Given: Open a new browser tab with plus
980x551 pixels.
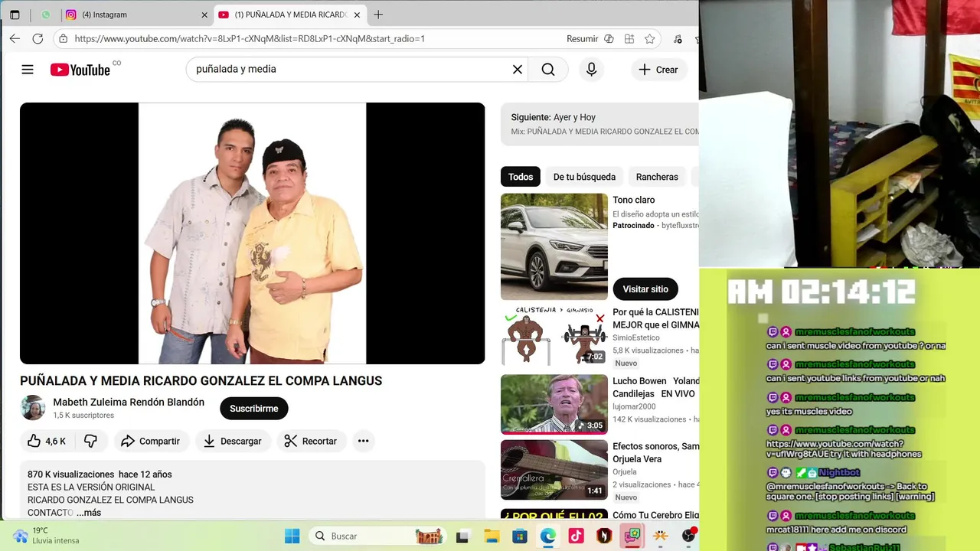Looking at the screenshot, I should [x=378, y=15].
